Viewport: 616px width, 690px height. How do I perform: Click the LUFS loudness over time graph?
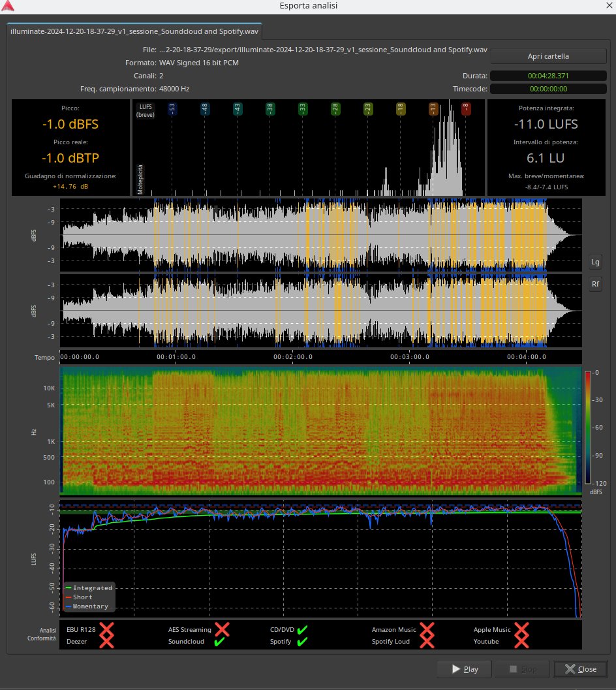point(321,559)
